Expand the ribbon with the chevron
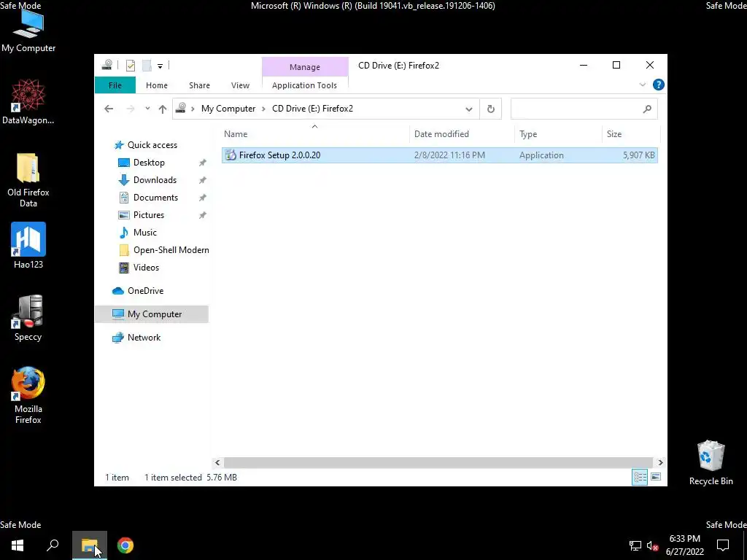 pyautogui.click(x=642, y=85)
